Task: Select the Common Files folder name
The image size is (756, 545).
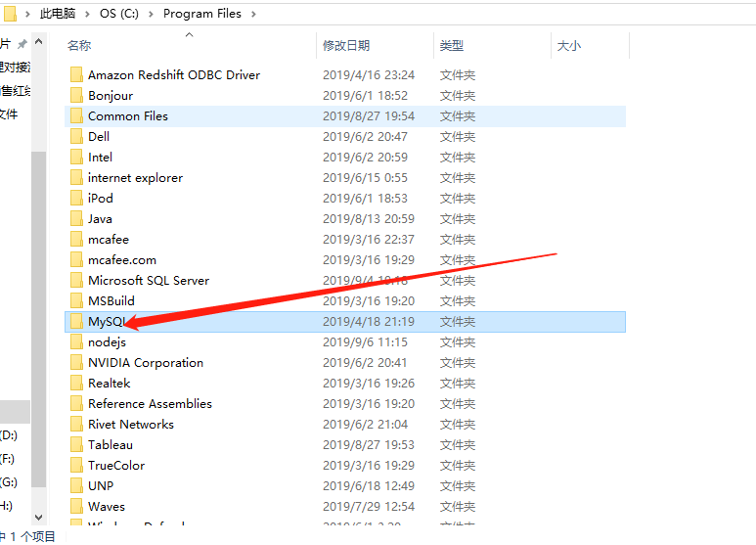Action: 128,116
